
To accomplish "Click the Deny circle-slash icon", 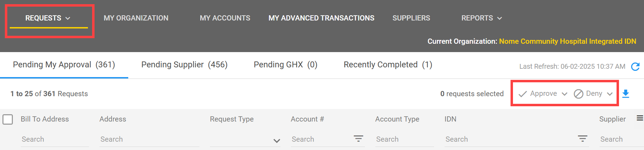I will (578, 94).
